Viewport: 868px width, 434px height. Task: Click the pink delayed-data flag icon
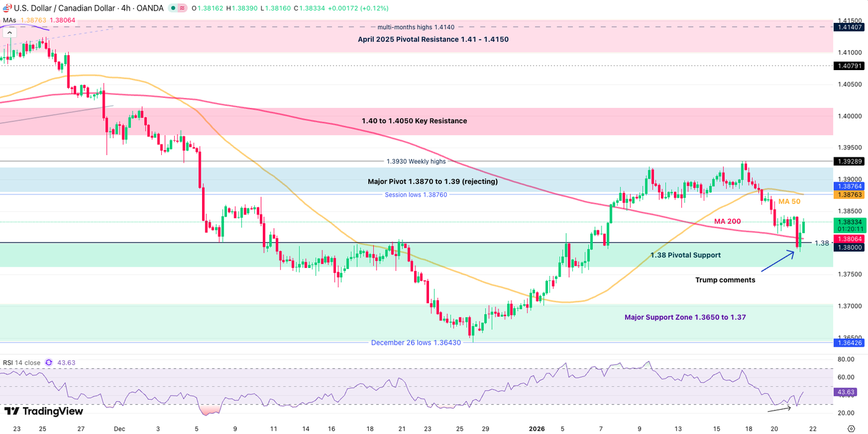coord(183,8)
